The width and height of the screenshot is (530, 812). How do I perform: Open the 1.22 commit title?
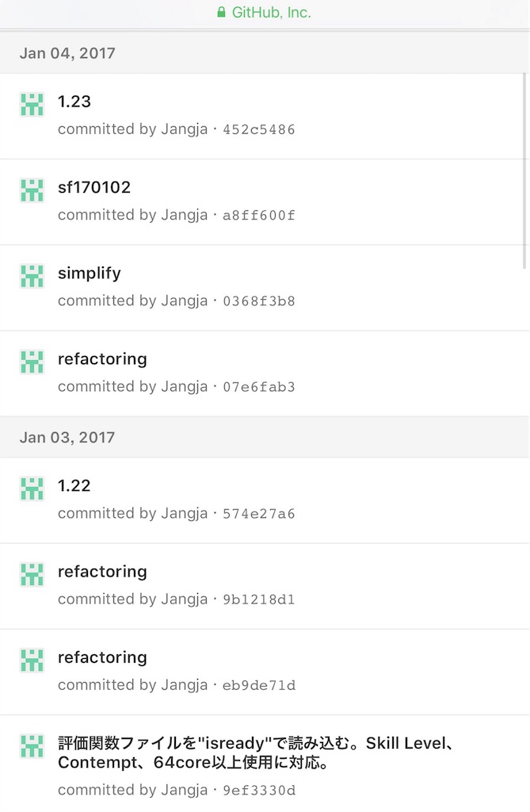point(74,486)
